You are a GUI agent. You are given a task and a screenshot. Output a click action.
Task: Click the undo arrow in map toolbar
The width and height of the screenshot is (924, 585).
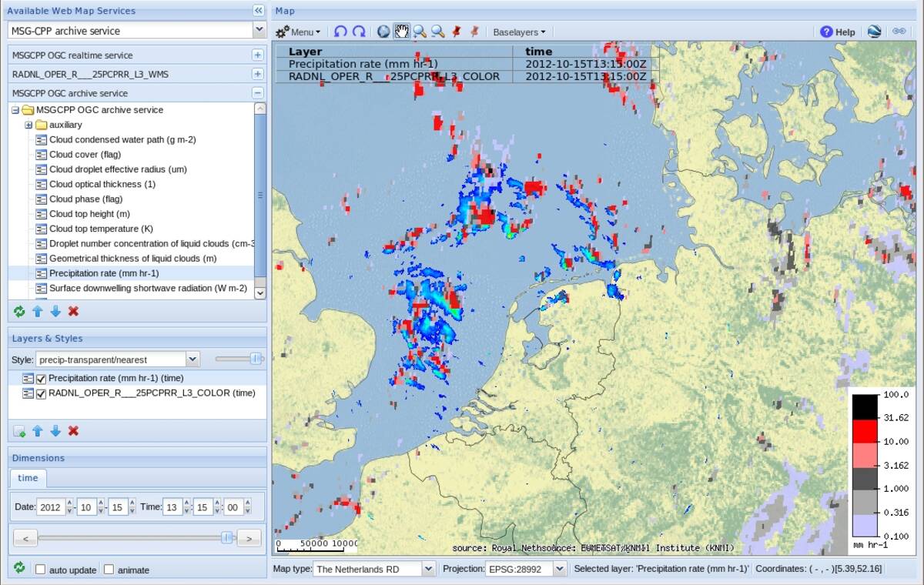[x=340, y=32]
